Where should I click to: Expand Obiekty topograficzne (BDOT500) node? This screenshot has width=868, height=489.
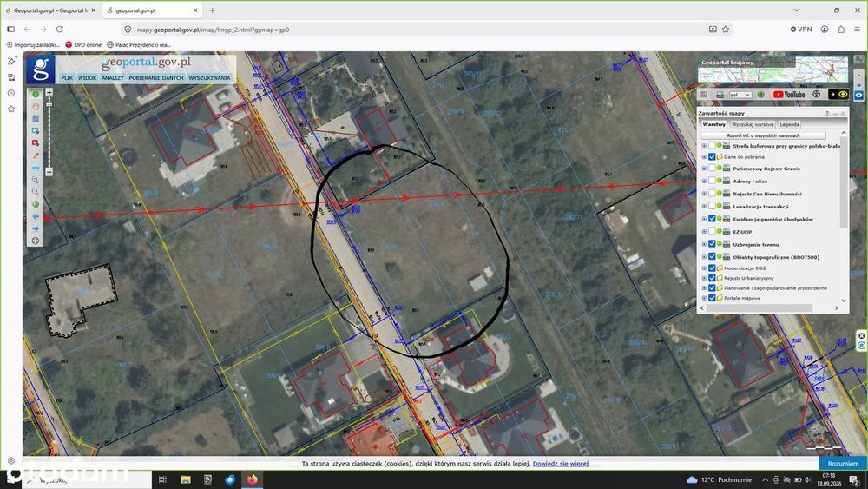point(704,257)
